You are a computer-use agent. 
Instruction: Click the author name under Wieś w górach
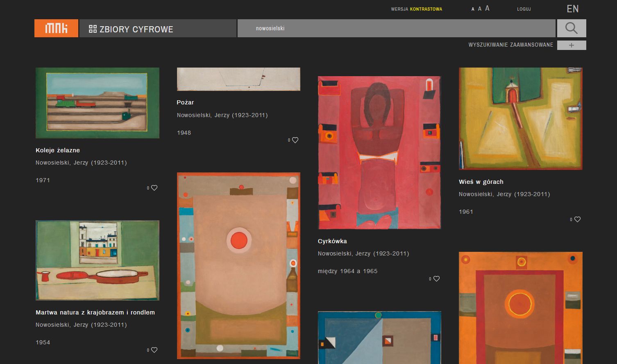504,194
